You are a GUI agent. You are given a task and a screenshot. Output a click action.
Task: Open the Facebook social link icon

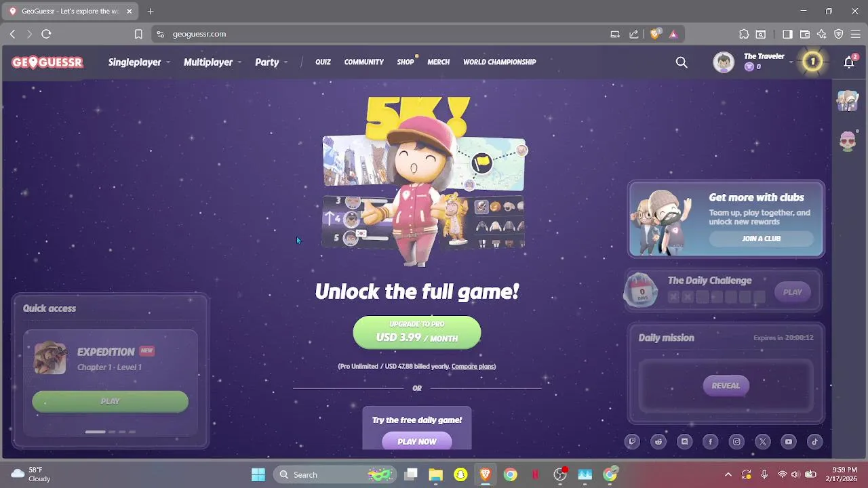711,442
